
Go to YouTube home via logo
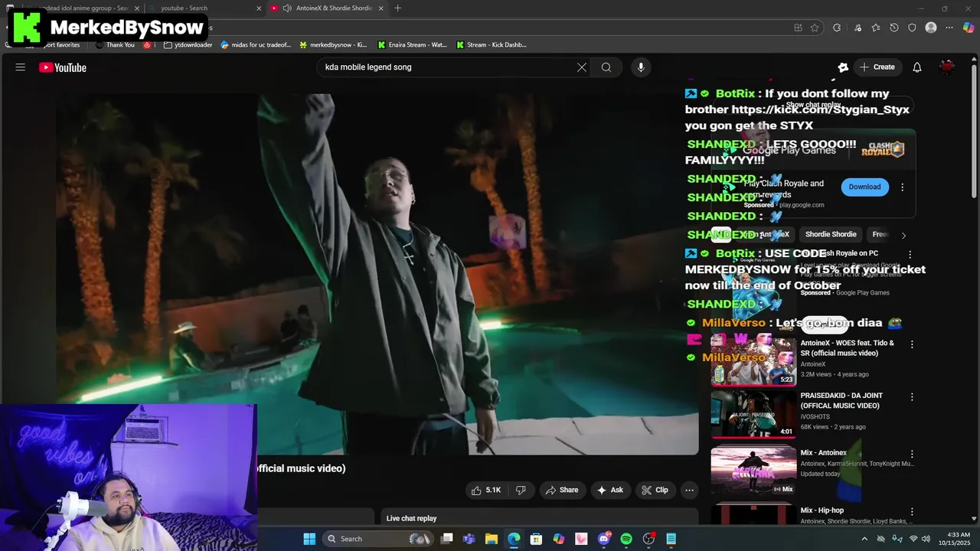pos(63,67)
